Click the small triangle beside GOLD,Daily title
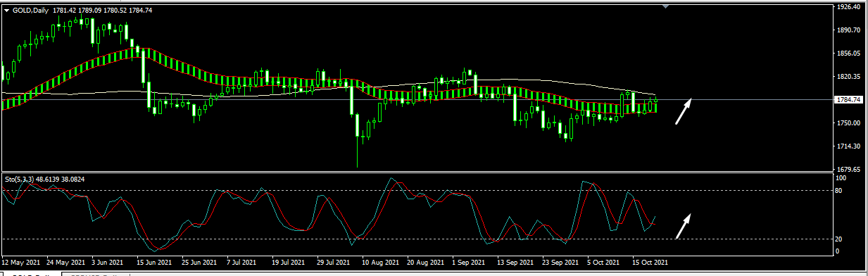The height and width of the screenshot is (276, 868). click(7, 11)
